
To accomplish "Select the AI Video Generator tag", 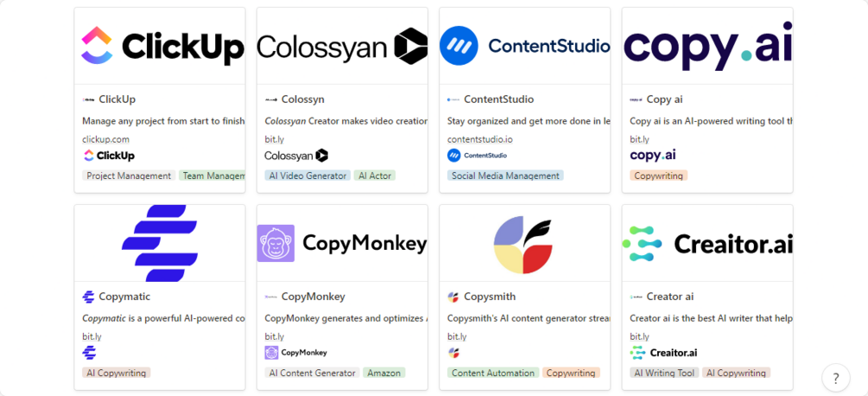I will coord(307,176).
